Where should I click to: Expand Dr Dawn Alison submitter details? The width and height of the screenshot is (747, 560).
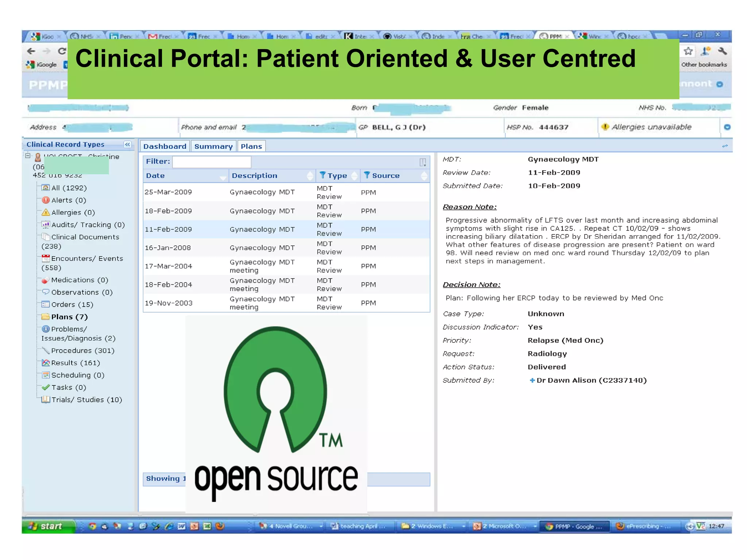pyautogui.click(x=532, y=380)
